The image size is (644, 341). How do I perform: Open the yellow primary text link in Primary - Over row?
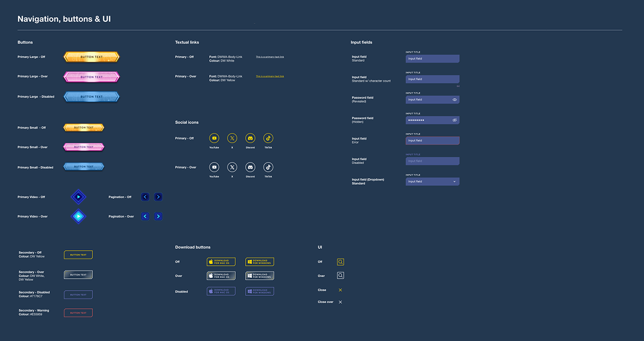(x=270, y=76)
